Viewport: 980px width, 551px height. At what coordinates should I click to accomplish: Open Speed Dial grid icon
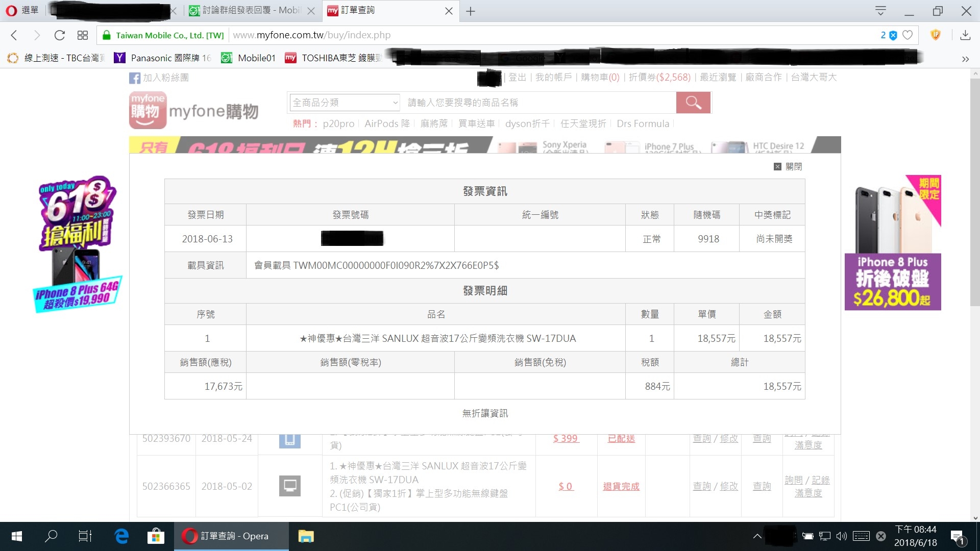83,35
